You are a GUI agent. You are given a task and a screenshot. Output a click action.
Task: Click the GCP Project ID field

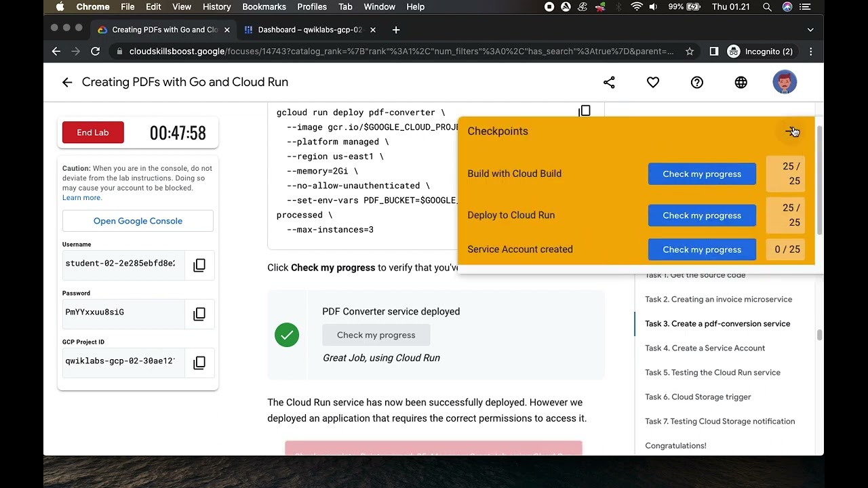point(123,361)
